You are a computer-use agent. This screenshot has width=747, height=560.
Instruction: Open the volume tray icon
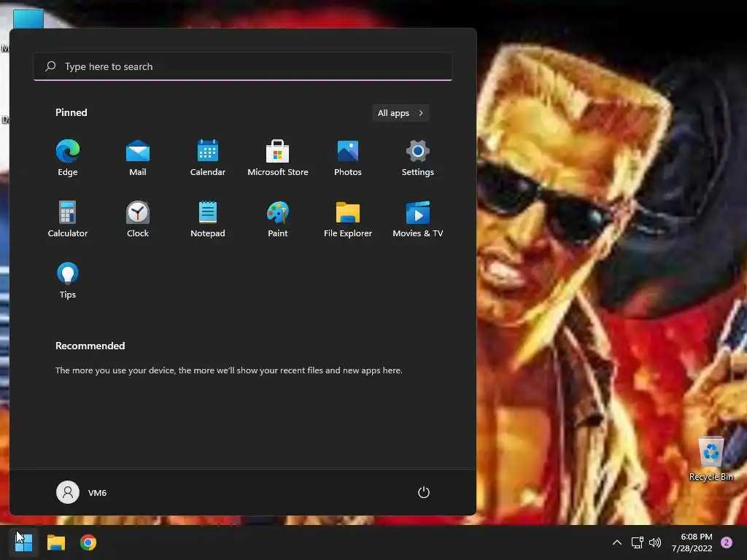pos(655,542)
